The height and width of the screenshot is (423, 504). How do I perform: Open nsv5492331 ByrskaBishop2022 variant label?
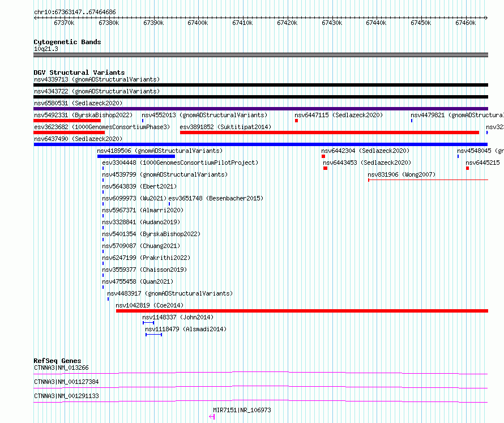(x=83, y=115)
